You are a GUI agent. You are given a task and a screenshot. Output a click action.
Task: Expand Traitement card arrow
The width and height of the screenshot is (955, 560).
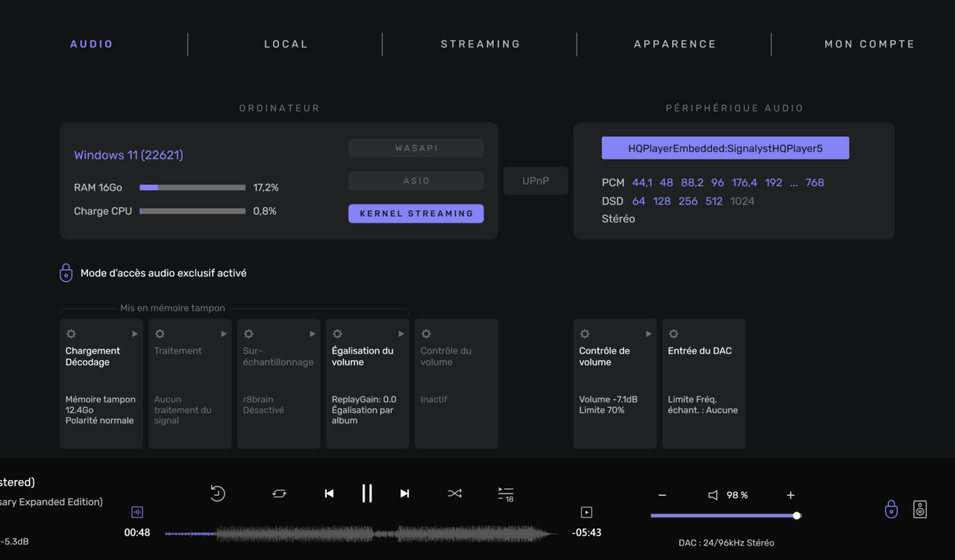pos(224,334)
